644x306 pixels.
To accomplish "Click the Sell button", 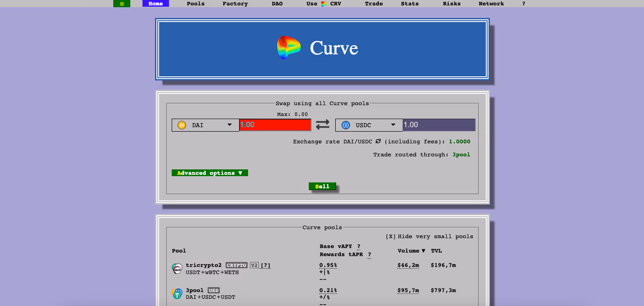I will click(322, 186).
